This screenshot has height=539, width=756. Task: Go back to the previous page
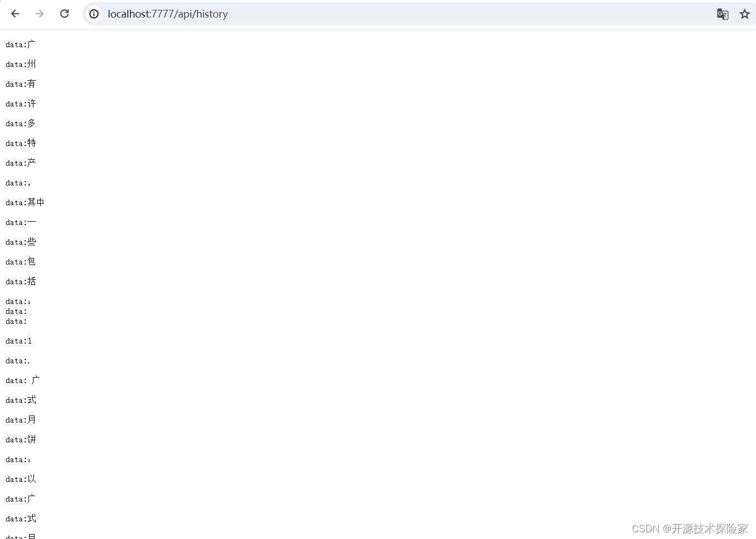pos(15,14)
